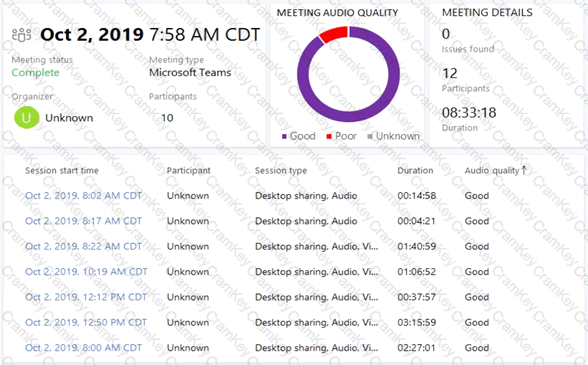Click the Session type column header

280,171
